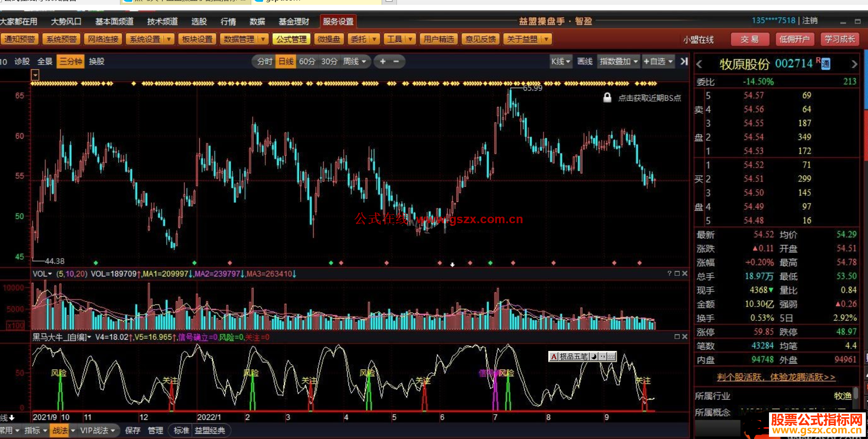This screenshot has height=439, width=868.
Task: Click the 公式管理 button
Action: pos(291,39)
